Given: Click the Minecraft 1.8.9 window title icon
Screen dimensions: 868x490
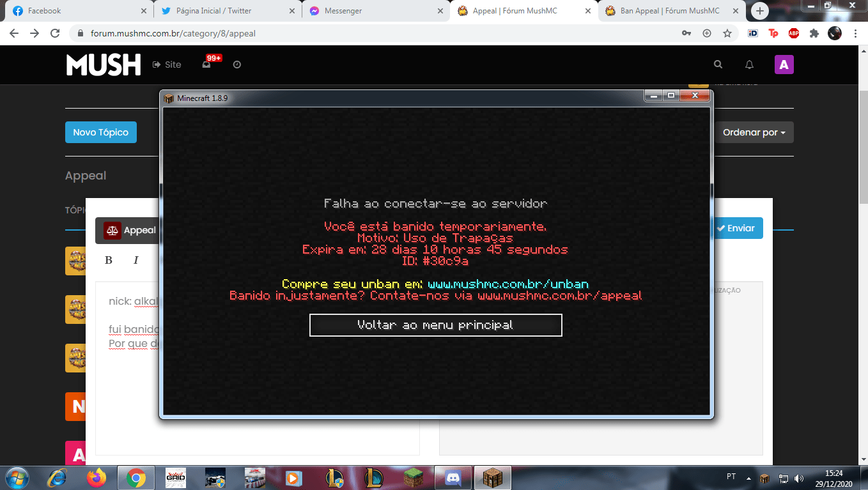Looking at the screenshot, I should tap(169, 98).
